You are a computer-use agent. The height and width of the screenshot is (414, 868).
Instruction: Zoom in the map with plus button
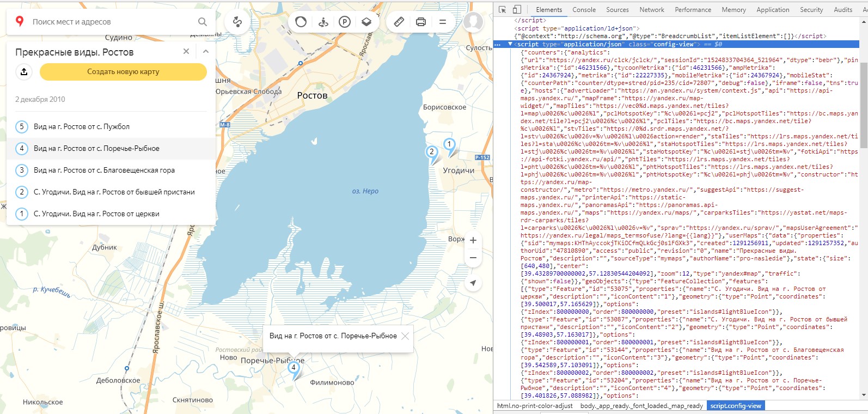click(x=473, y=240)
